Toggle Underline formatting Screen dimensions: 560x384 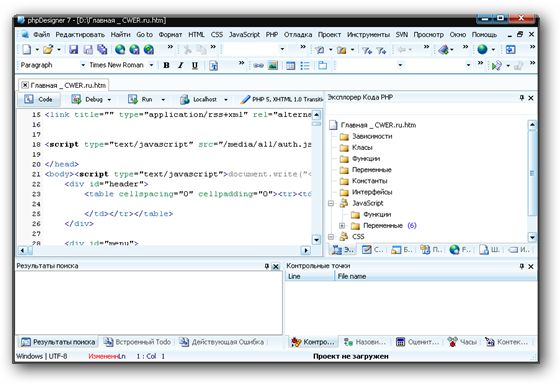pyautogui.click(x=195, y=65)
